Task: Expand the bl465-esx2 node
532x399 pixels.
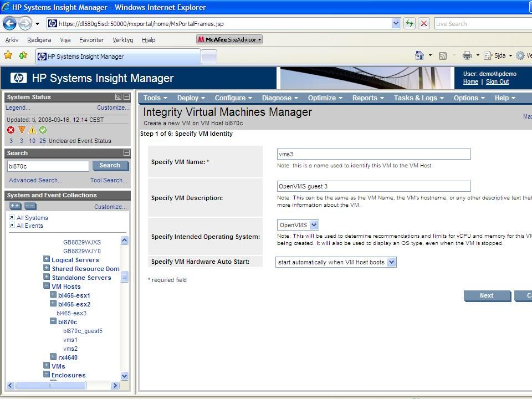Action: click(x=53, y=303)
